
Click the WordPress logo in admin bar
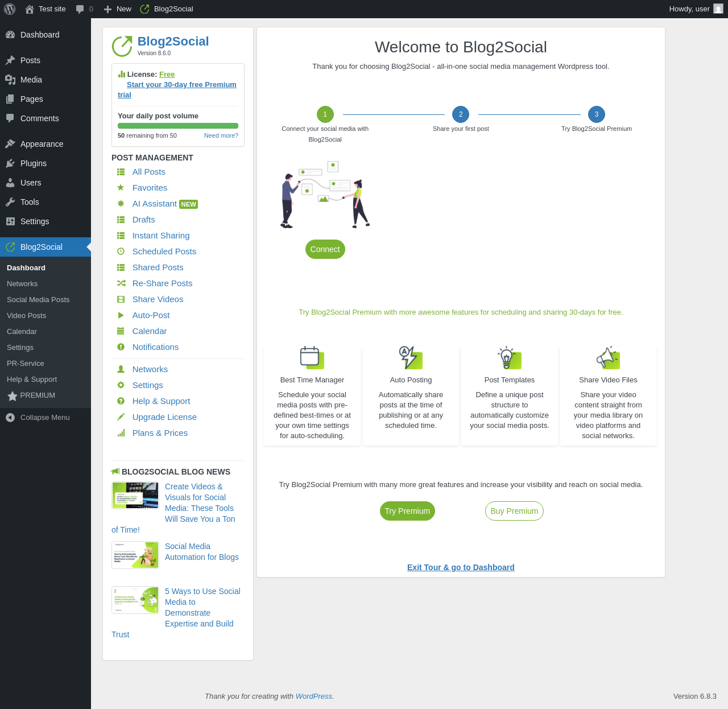(10, 9)
